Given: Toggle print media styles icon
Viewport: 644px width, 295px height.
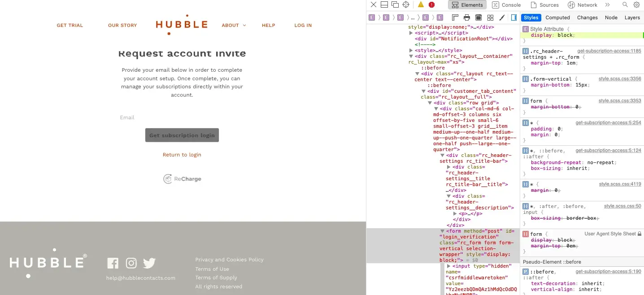Looking at the screenshot, I should 467,17.
